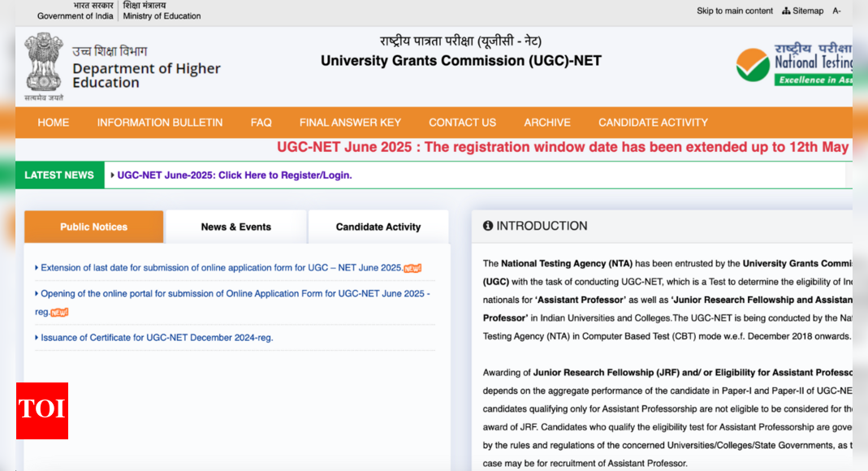Select the Public Notices tab

click(93, 227)
